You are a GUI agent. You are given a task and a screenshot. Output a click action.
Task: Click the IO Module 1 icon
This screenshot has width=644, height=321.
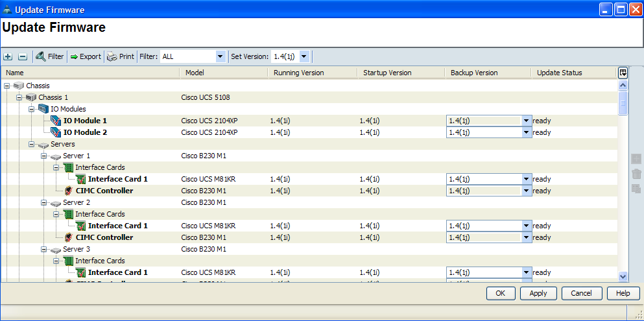56,121
